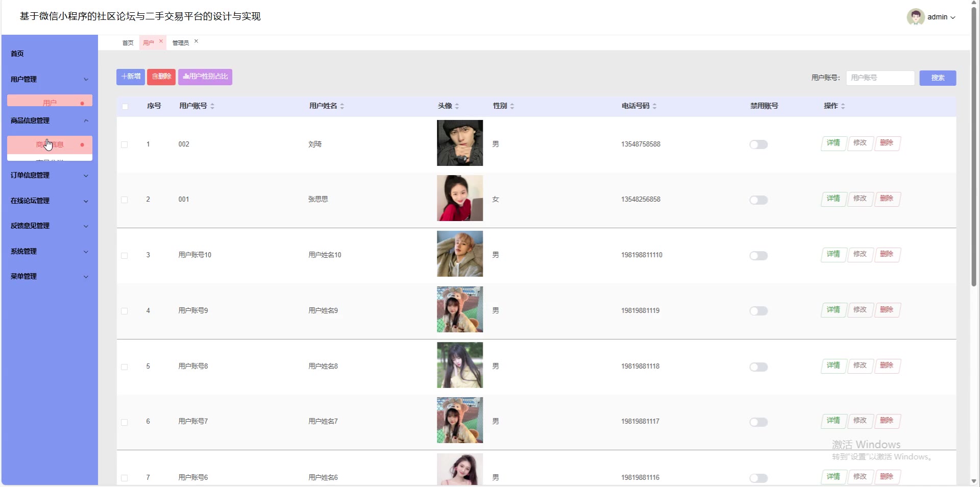Close the 用户 tab
Screen dimensions: 980x487
coord(161,41)
